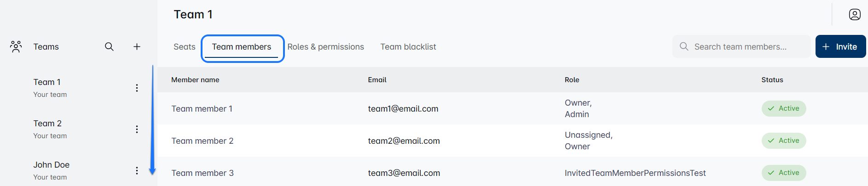Select Team 2 in the teams list
This screenshot has height=186, width=868.
[x=48, y=124]
